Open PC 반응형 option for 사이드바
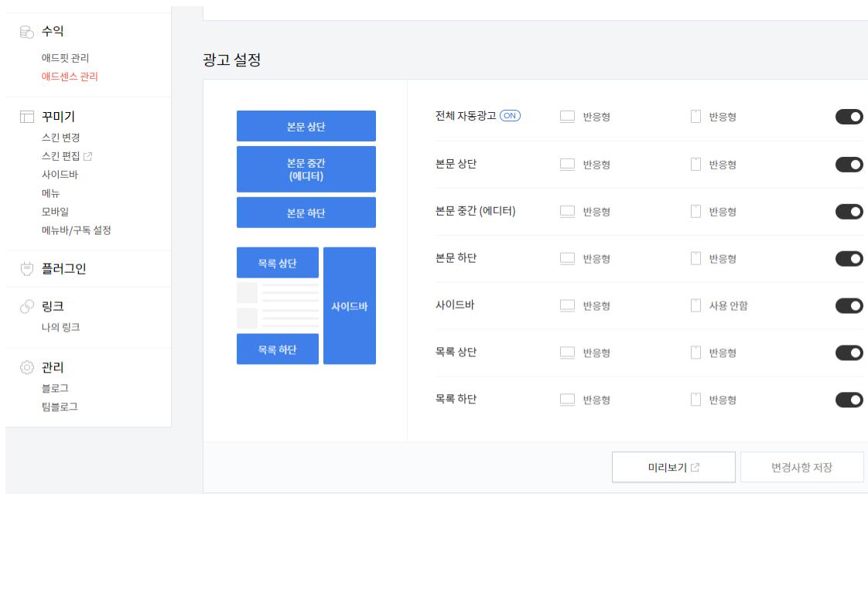Image resolution: width=868 pixels, height=613 pixels. pyautogui.click(x=596, y=305)
